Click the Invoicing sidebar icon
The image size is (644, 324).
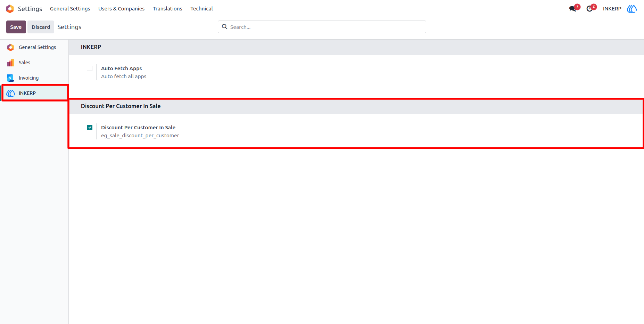pyautogui.click(x=11, y=78)
